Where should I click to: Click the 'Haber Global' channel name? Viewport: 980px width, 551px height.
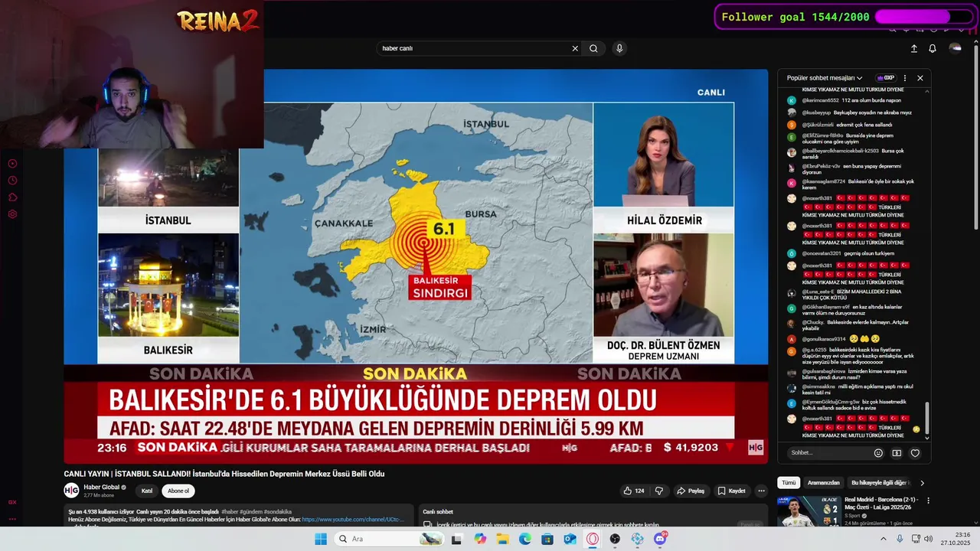pos(102,487)
